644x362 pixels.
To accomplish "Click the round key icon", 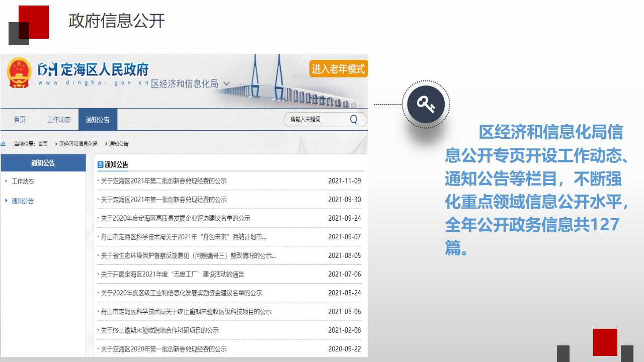I will (426, 105).
